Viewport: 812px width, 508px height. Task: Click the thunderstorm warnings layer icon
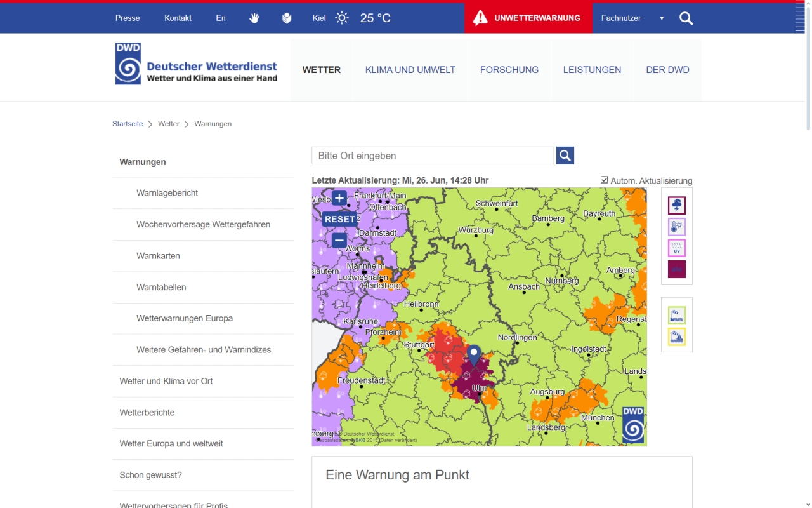click(676, 206)
